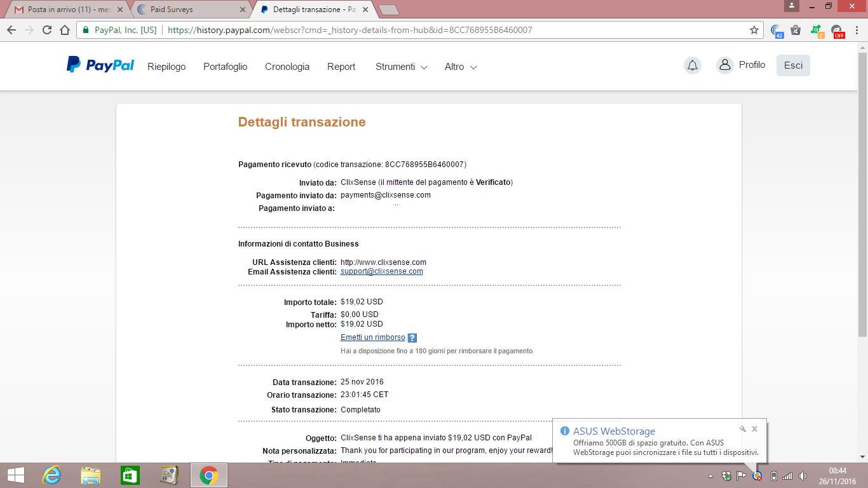Switch to the Paid Surveys tab
Viewport: 868px width, 488px height.
coord(191,10)
